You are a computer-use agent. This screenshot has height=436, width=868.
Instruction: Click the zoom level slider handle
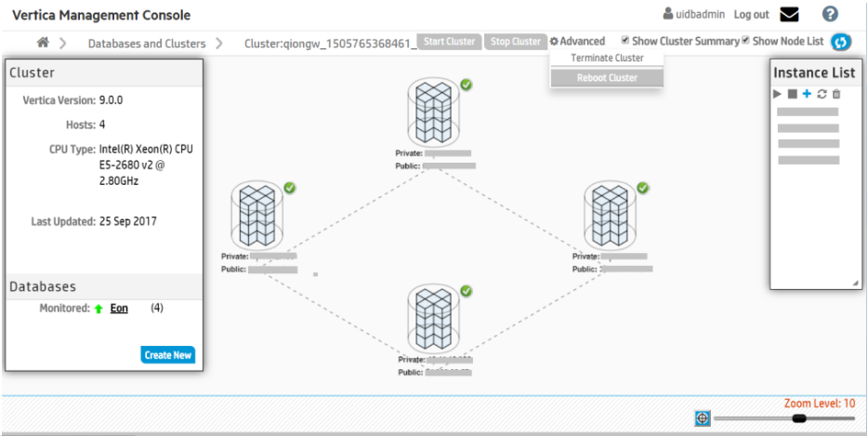coord(799,419)
